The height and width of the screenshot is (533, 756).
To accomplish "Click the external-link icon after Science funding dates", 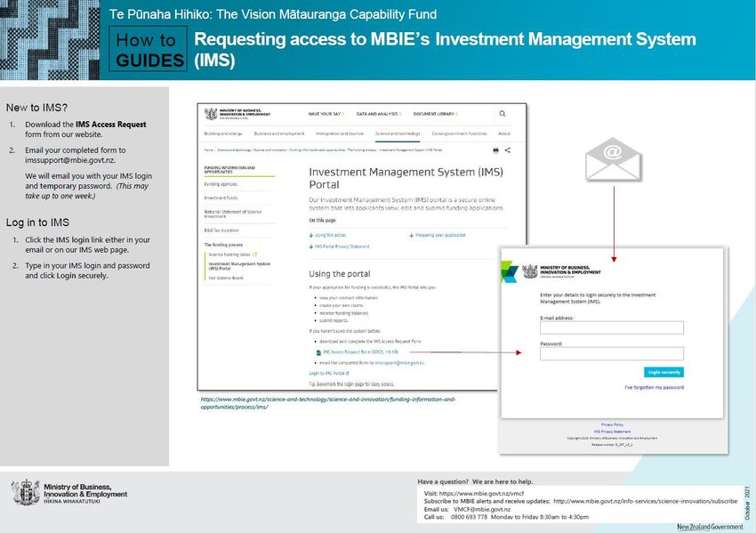I will click(x=254, y=254).
